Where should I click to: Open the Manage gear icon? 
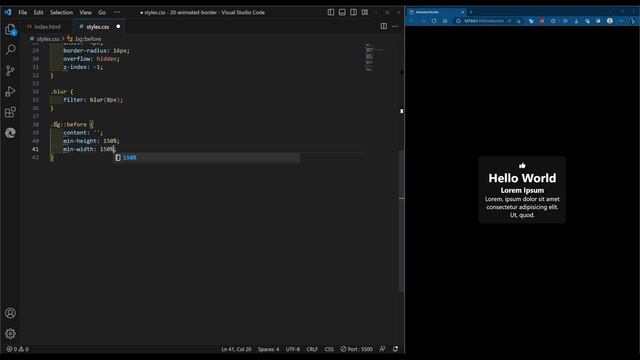(11, 334)
